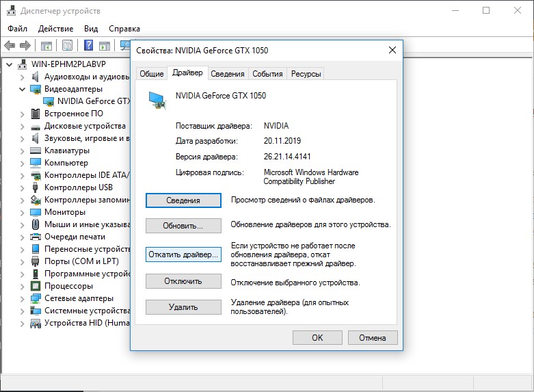Click the NVIDIA GeForce GTX device icon in tree

[49, 101]
